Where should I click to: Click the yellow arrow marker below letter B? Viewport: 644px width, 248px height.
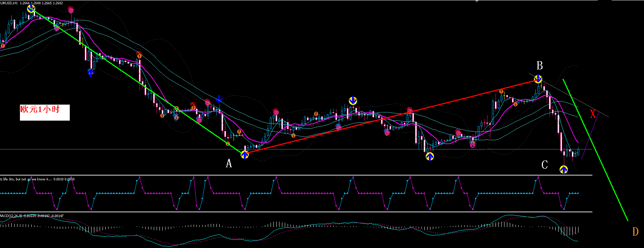point(538,79)
